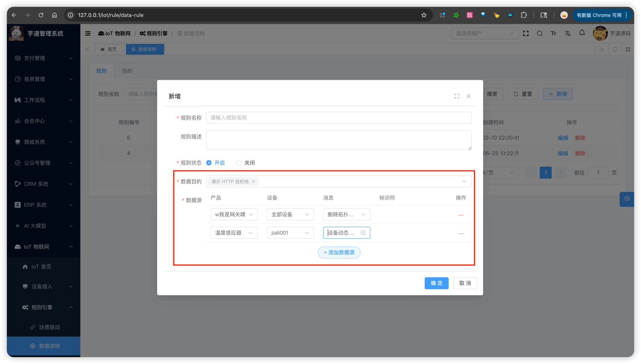The height and width of the screenshot is (364, 641).
Task: Select the 开启 rule status radio
Action: tap(209, 163)
